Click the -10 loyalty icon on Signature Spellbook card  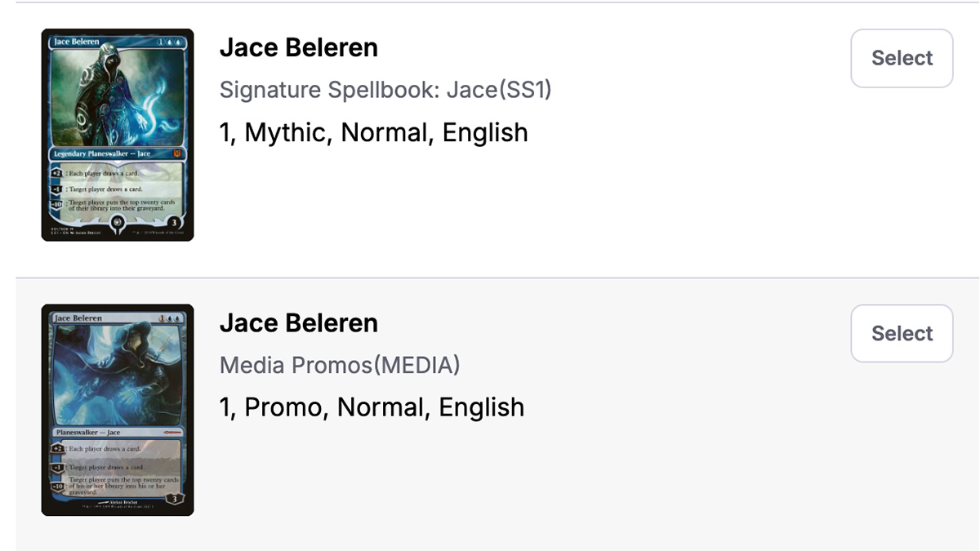pyautogui.click(x=57, y=204)
